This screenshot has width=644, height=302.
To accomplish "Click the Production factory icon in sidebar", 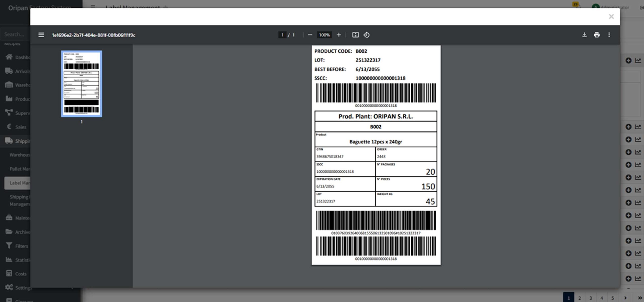I will click(x=9, y=99).
